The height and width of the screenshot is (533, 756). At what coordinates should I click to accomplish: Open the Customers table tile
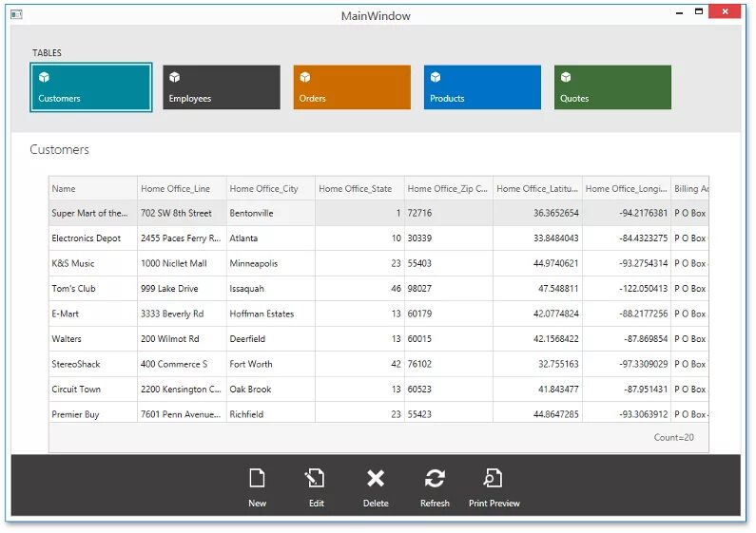point(91,87)
